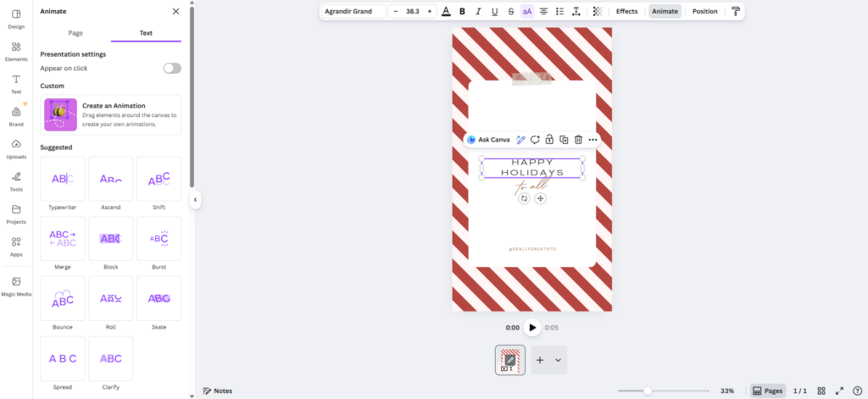Click the Effects button
This screenshot has height=399, width=868.
626,12
